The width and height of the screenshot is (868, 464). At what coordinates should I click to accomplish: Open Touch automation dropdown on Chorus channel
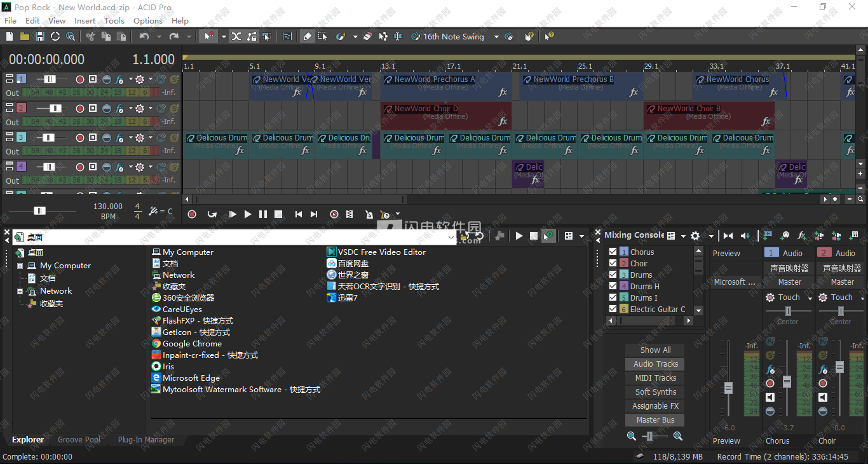pos(810,297)
